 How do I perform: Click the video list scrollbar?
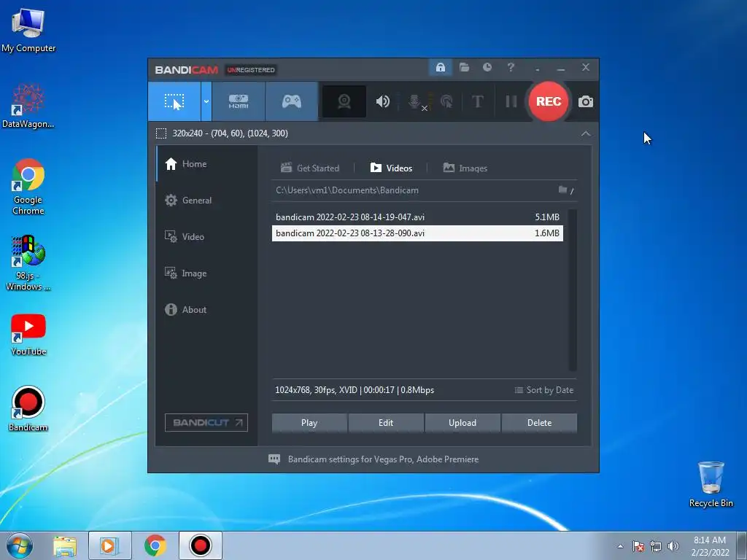[x=573, y=289]
